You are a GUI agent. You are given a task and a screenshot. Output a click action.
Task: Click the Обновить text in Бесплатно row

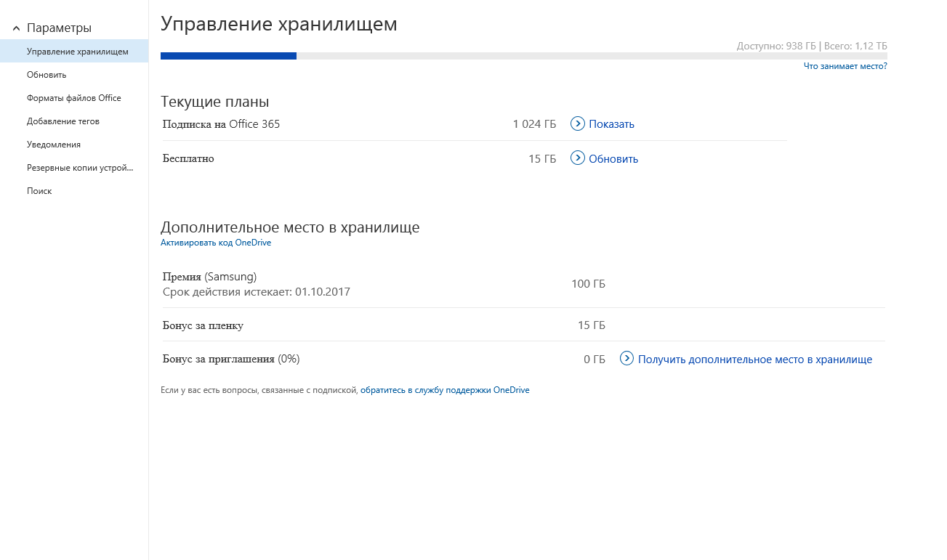[613, 159]
